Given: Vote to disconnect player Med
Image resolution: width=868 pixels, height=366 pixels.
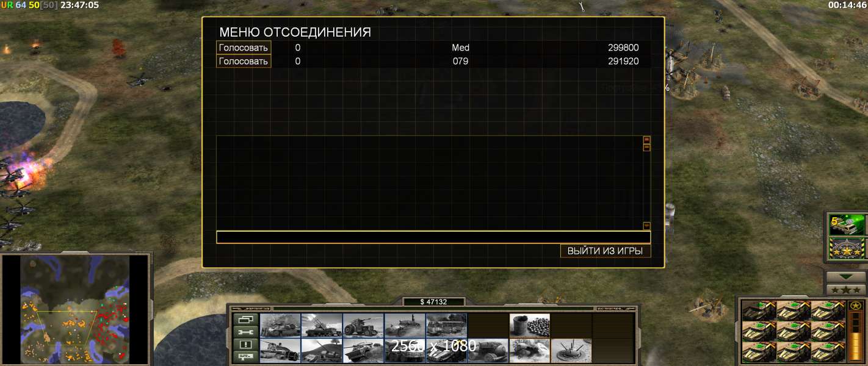Looking at the screenshot, I should coord(244,48).
